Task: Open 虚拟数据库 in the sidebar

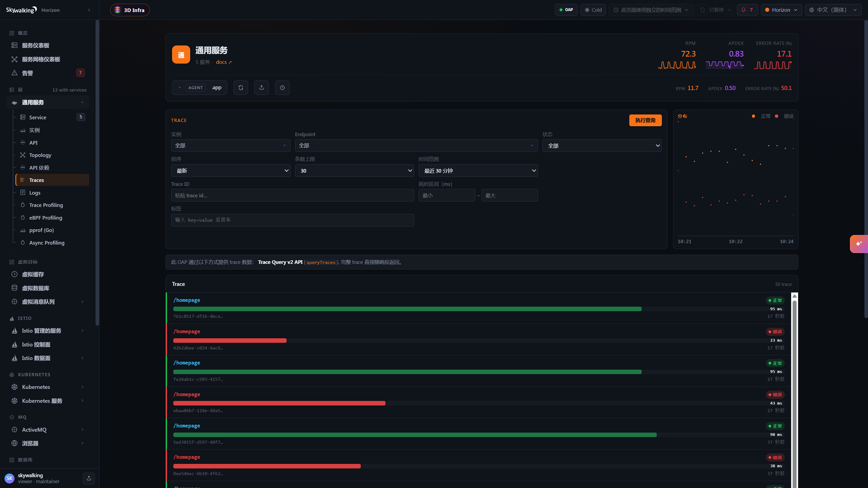Action: [48, 288]
